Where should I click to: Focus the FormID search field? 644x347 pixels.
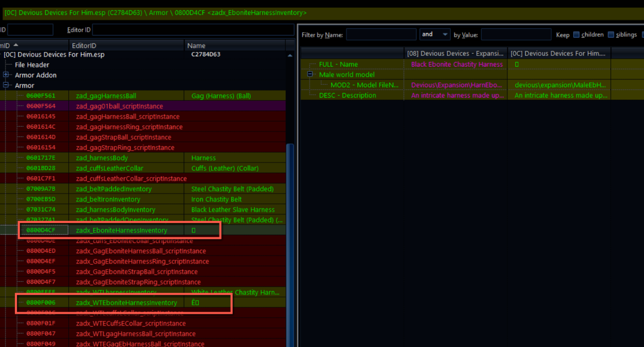[30, 30]
